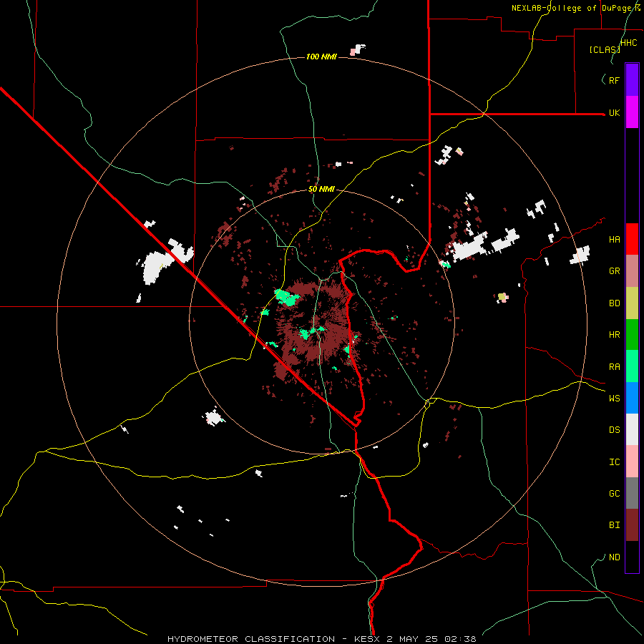Click the [CLAS] unit label
Image resolution: width=644 pixels, height=644 pixels.
tap(605, 49)
